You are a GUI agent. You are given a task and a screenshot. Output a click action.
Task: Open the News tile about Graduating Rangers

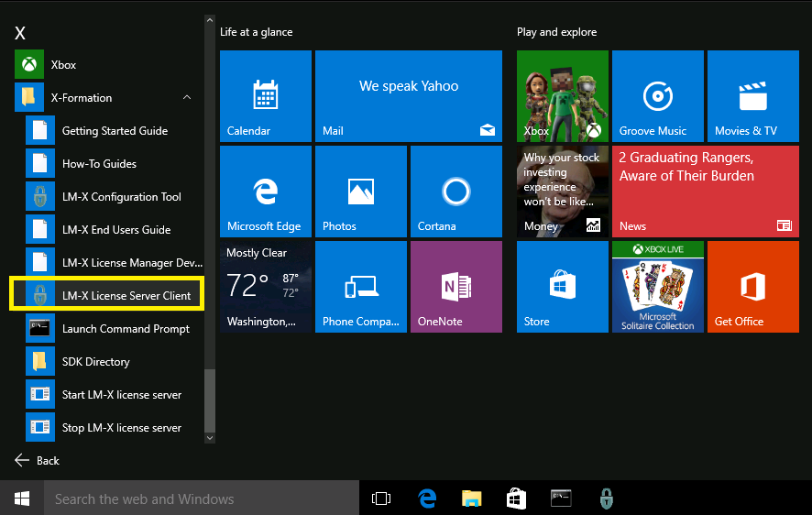click(706, 192)
